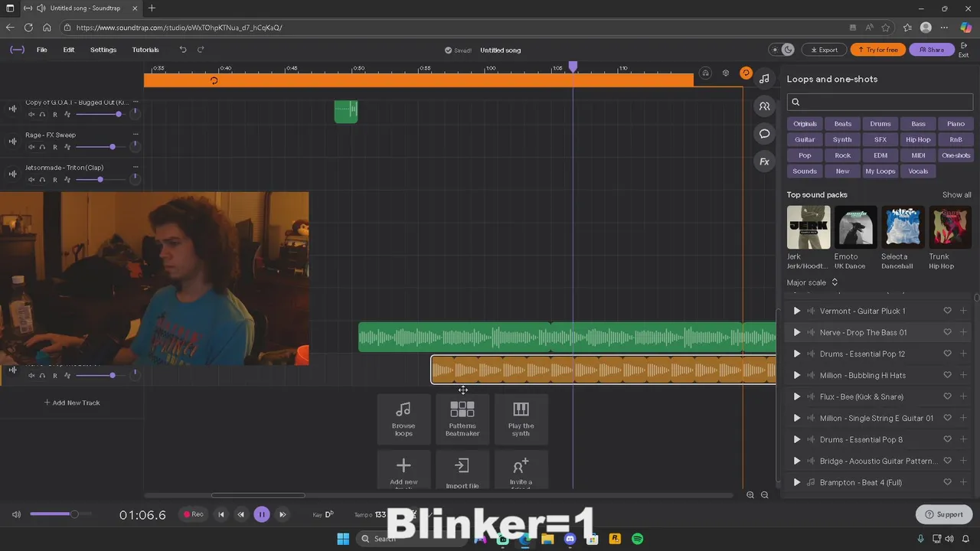Mute the Copy of G.O.A.T - Bugged Out track
Image resolution: width=980 pixels, height=551 pixels.
31,114
